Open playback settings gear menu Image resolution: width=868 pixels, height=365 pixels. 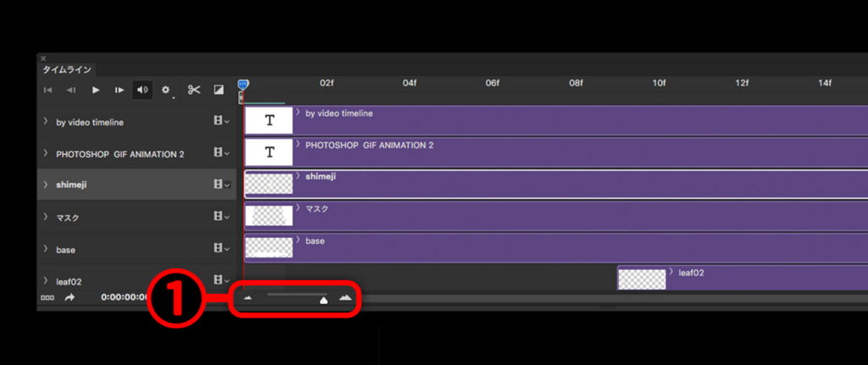(166, 90)
